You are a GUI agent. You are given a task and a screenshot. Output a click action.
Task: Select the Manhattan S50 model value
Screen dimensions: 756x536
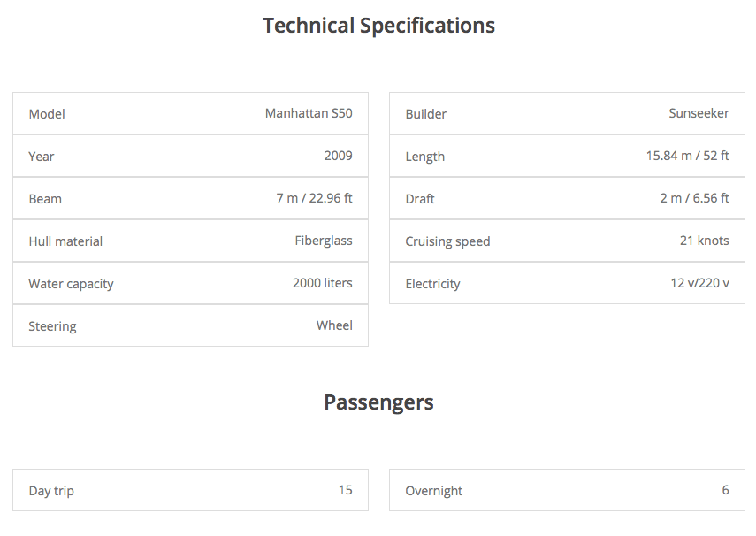(x=309, y=113)
